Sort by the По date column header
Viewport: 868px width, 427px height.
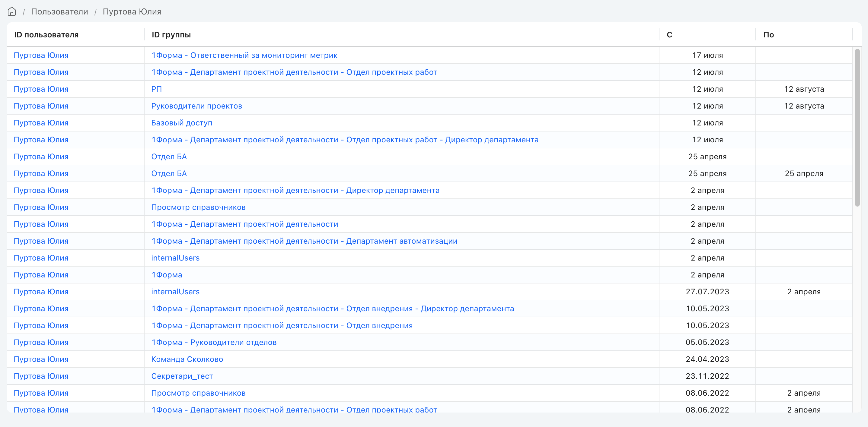pyautogui.click(x=769, y=35)
